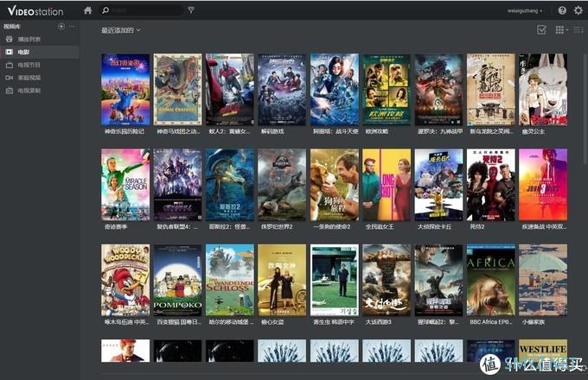Click the 大话西游3 title
This screenshot has width=588, height=380.
(379, 321)
